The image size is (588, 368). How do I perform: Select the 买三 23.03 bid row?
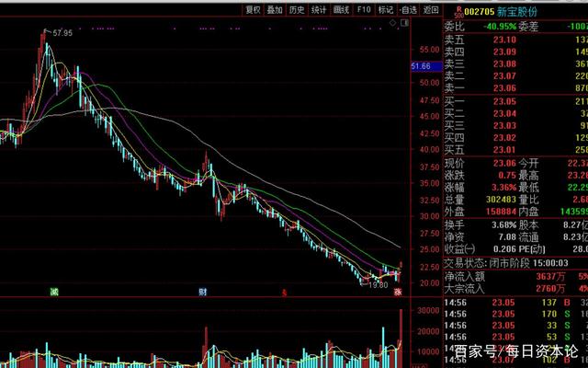click(516, 125)
